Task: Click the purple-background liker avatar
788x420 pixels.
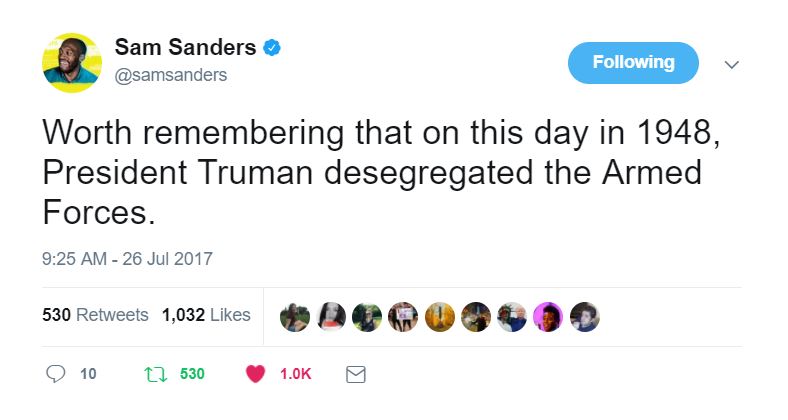Action: [547, 316]
